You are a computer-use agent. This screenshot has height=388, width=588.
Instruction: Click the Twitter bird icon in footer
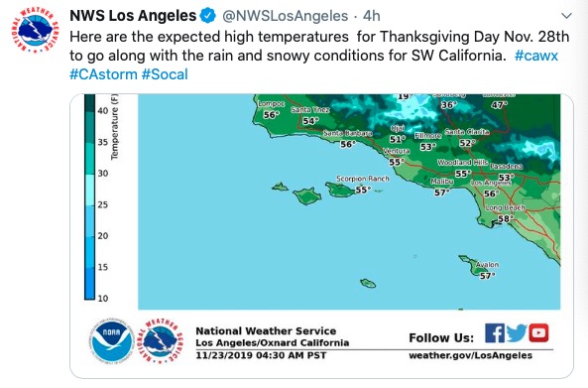[x=517, y=332]
